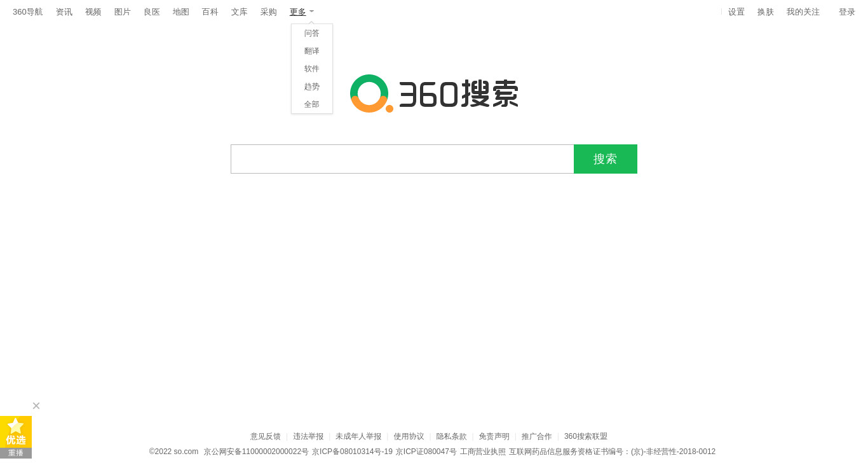Open the 百科 encyclopedia
The height and width of the screenshot is (463, 868).
click(x=210, y=12)
